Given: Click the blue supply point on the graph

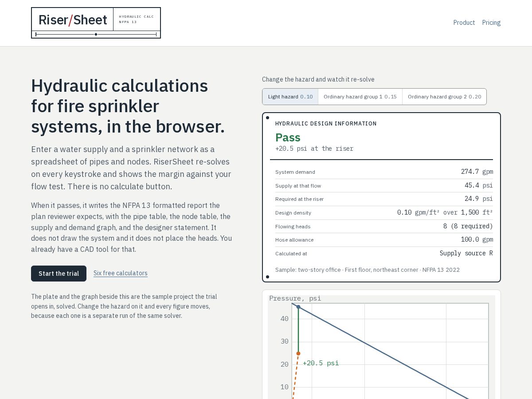Looking at the screenshot, I should 298,307.
